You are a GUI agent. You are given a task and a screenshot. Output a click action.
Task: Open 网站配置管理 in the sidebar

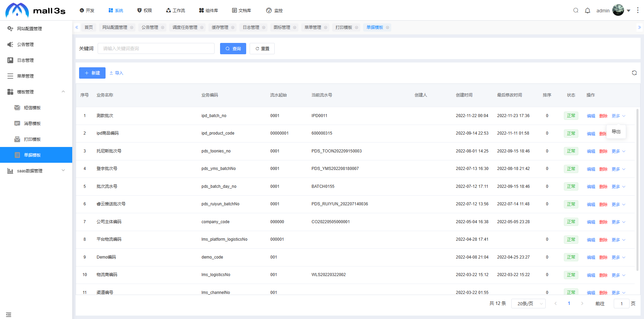[x=36, y=29]
